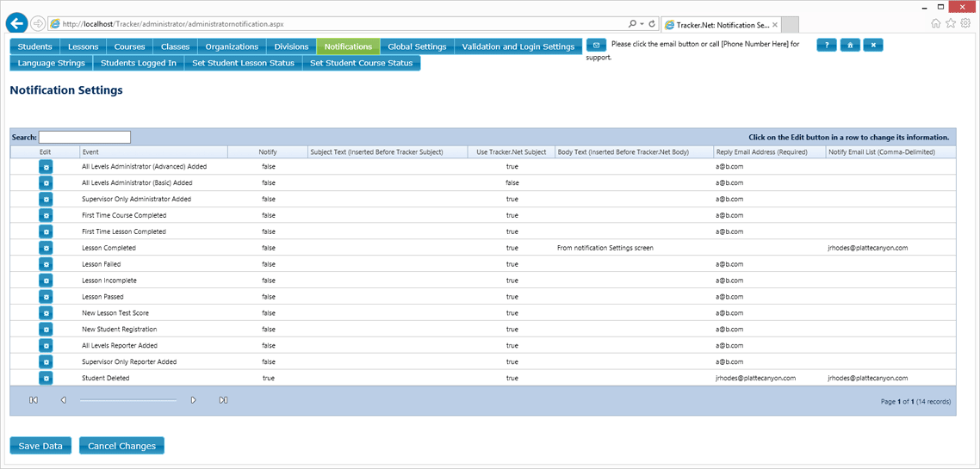Open the Courses tab
This screenshot has width=980, height=469.
coord(129,46)
